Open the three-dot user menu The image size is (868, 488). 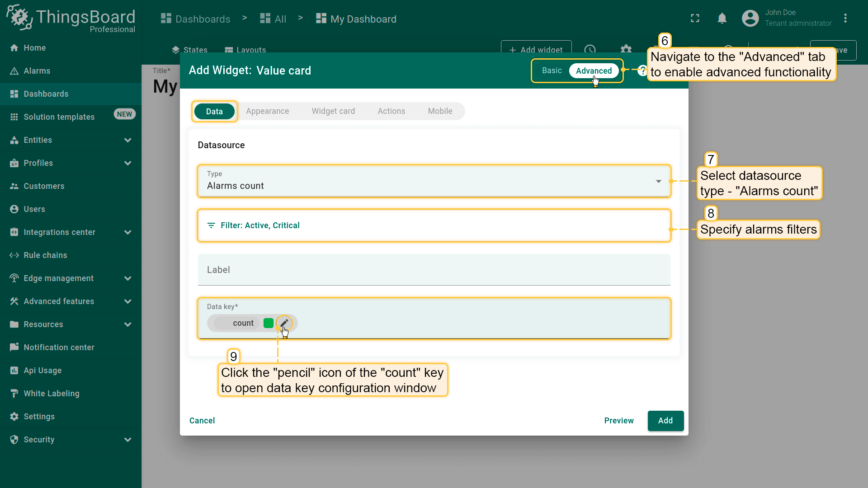pos(845,19)
